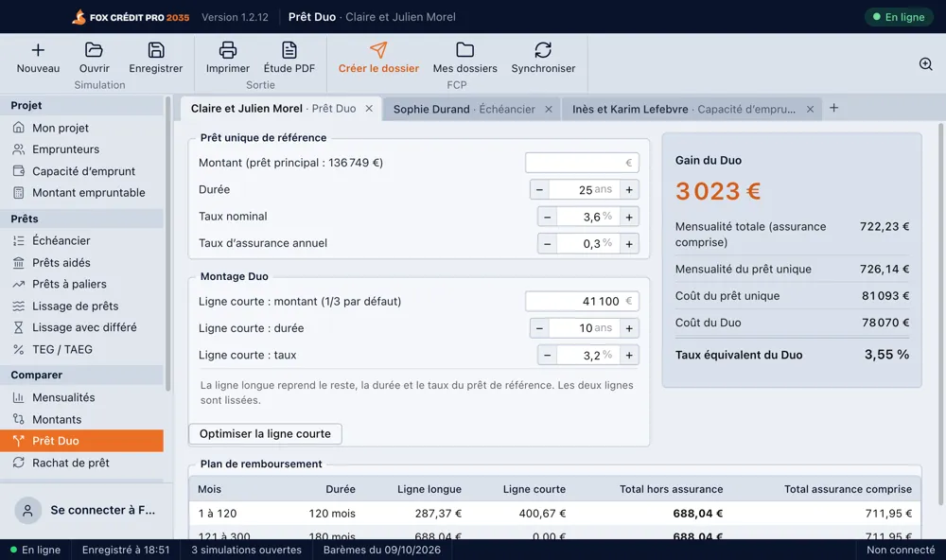Open Capacité d'emprunt
The width and height of the screenshot is (946, 560).
pos(82,171)
